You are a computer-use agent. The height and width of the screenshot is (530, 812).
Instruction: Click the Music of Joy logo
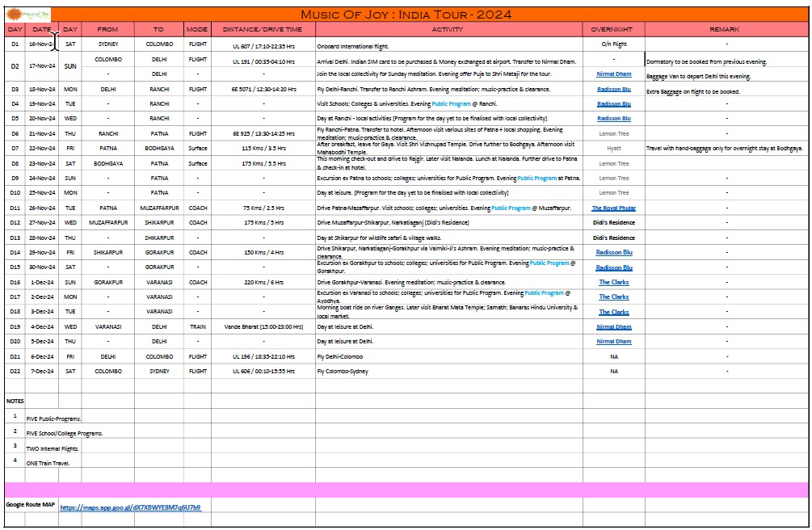point(28,15)
